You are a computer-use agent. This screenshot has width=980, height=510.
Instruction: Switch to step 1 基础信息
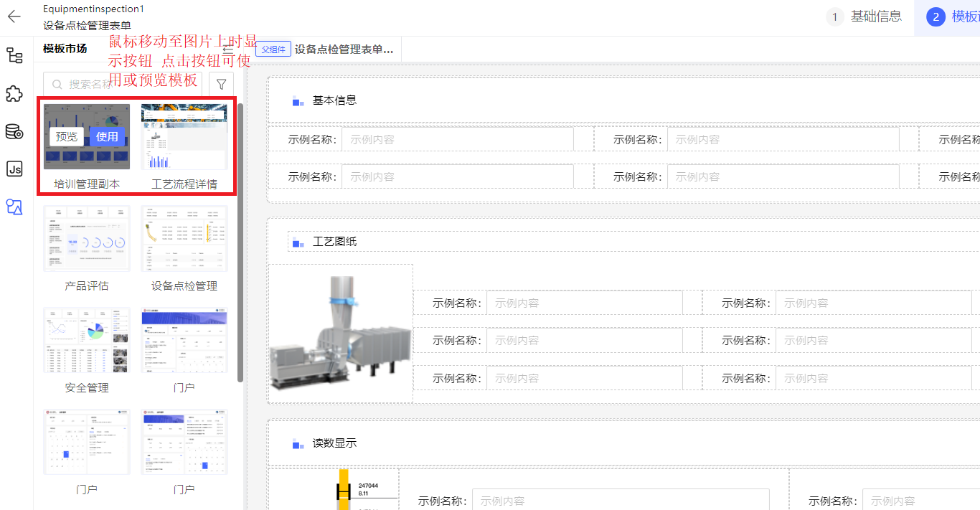(864, 16)
